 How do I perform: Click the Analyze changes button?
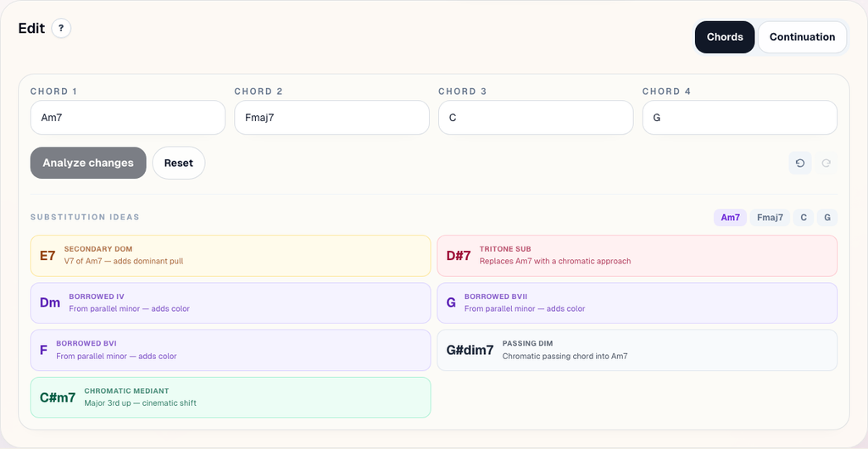pyautogui.click(x=88, y=164)
